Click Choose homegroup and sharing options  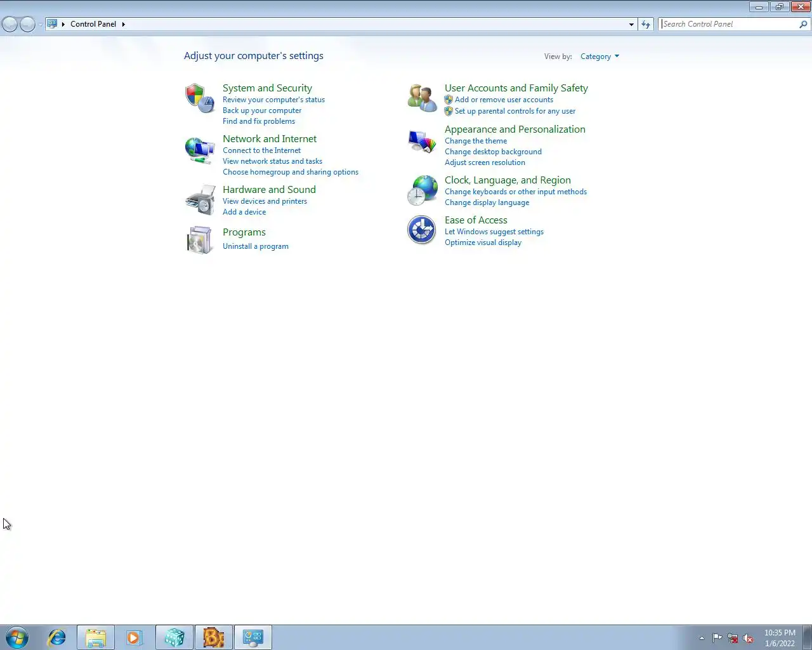[x=291, y=172]
